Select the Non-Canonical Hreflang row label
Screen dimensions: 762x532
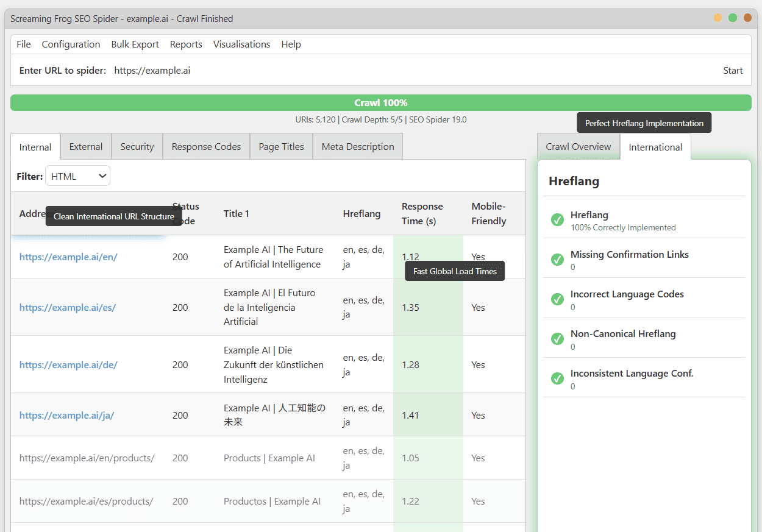(623, 334)
